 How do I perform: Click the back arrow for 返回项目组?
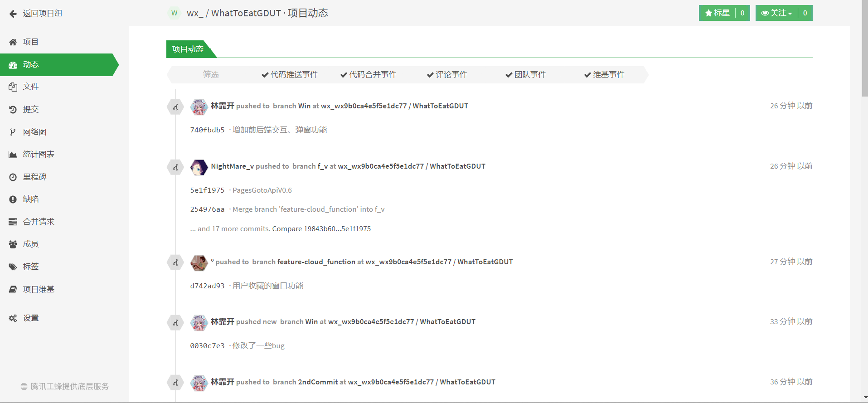pos(13,14)
